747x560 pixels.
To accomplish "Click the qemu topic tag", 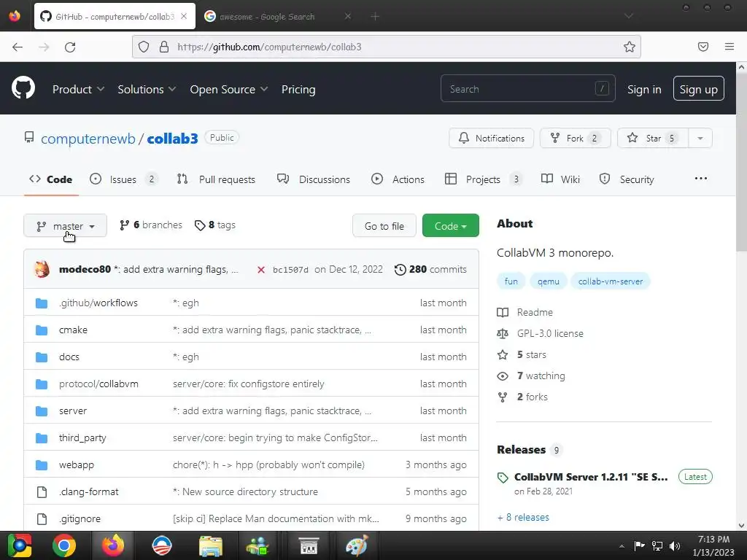I will click(x=549, y=281).
